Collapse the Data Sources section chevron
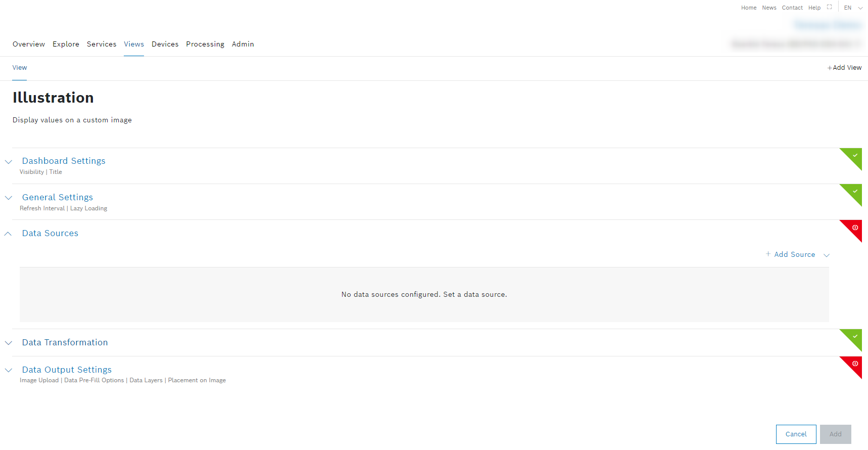 pyautogui.click(x=9, y=234)
